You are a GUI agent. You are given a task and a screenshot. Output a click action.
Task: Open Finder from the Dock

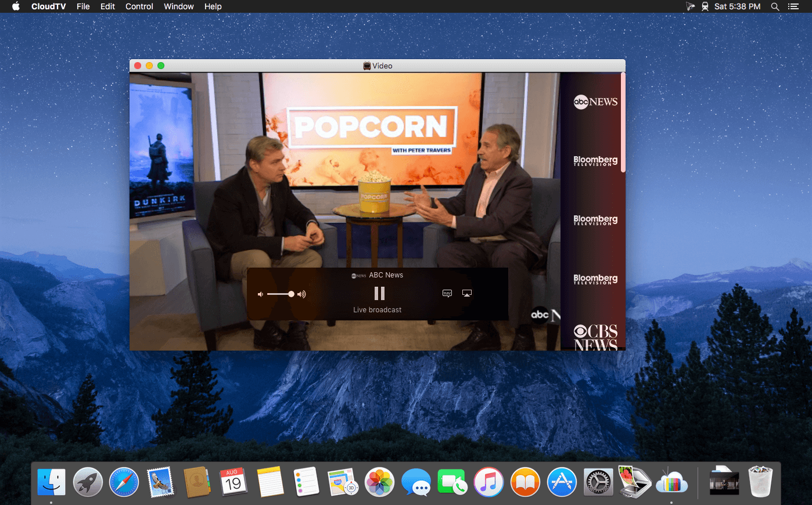point(52,482)
